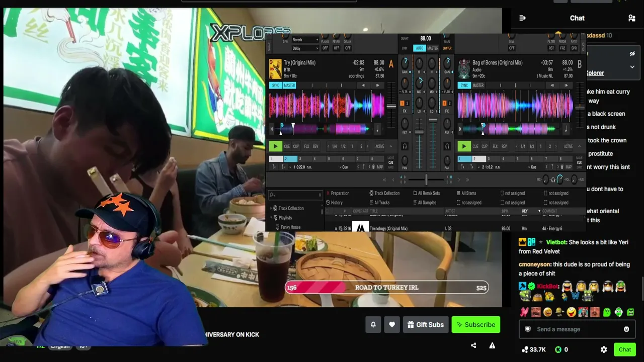Toggle deck B headphone cue icon
Image resolution: width=644 pixels, height=362 pixels.
(x=447, y=146)
